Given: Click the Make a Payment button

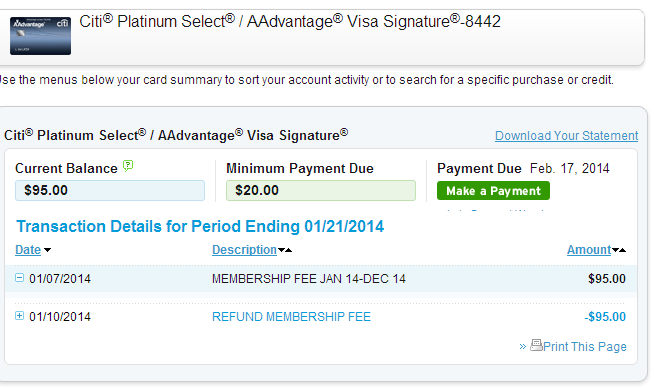Looking at the screenshot, I should (493, 191).
